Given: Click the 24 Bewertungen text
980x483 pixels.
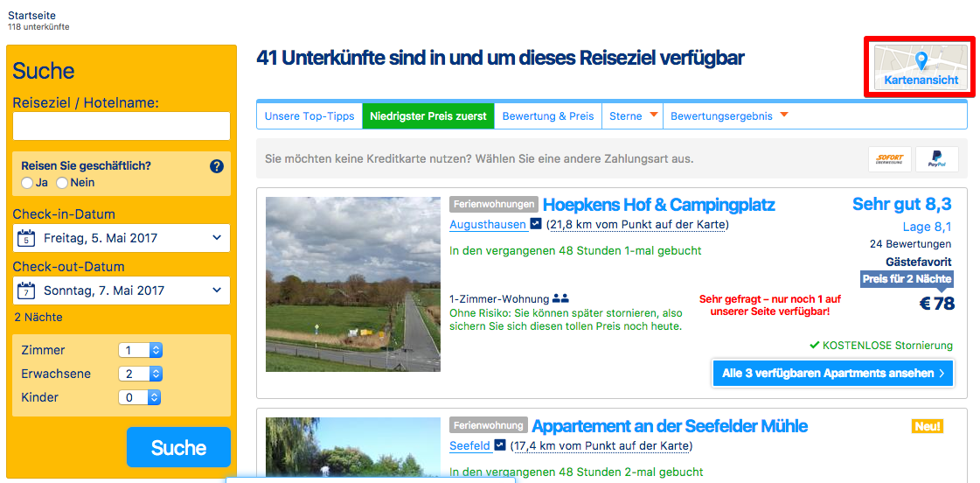Looking at the screenshot, I should (x=910, y=244).
